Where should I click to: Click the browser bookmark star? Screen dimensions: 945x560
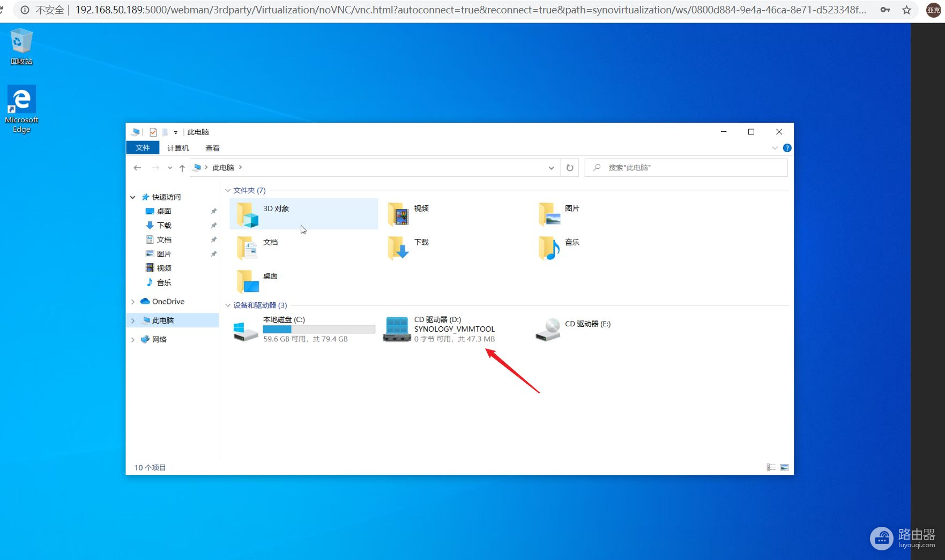tap(906, 10)
